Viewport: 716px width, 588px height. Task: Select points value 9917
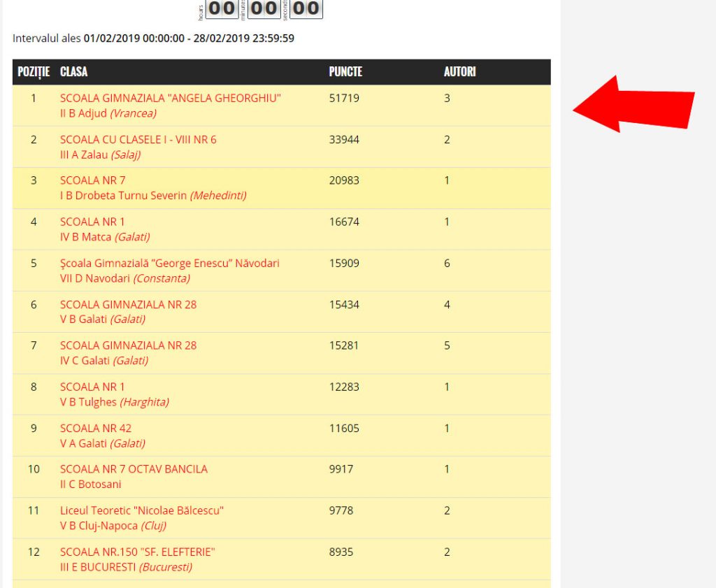[x=341, y=469]
